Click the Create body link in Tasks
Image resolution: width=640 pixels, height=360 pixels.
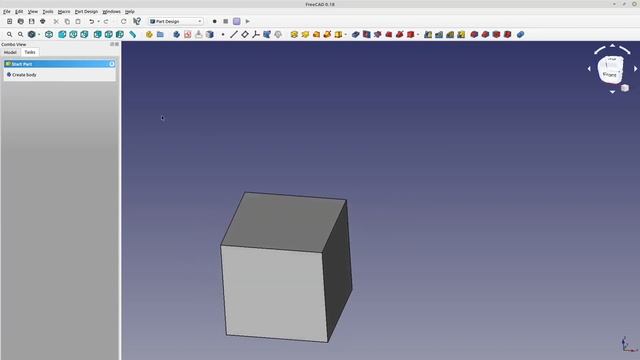24,75
